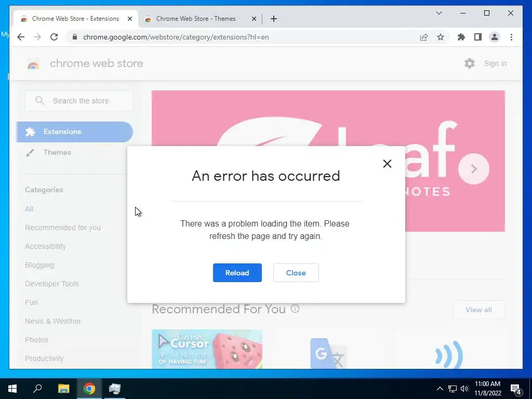Open the Extensions puzzle icon in toolbar
532x399 pixels.
(x=461, y=37)
